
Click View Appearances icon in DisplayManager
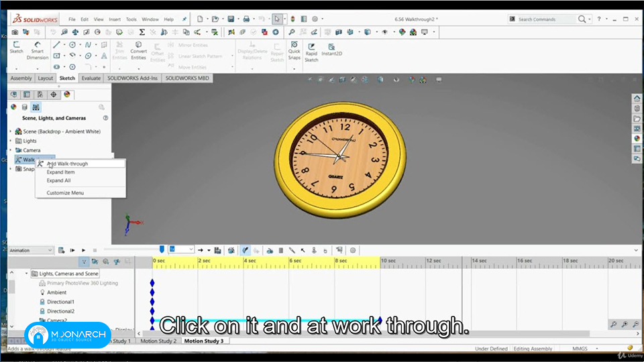pos(13,107)
